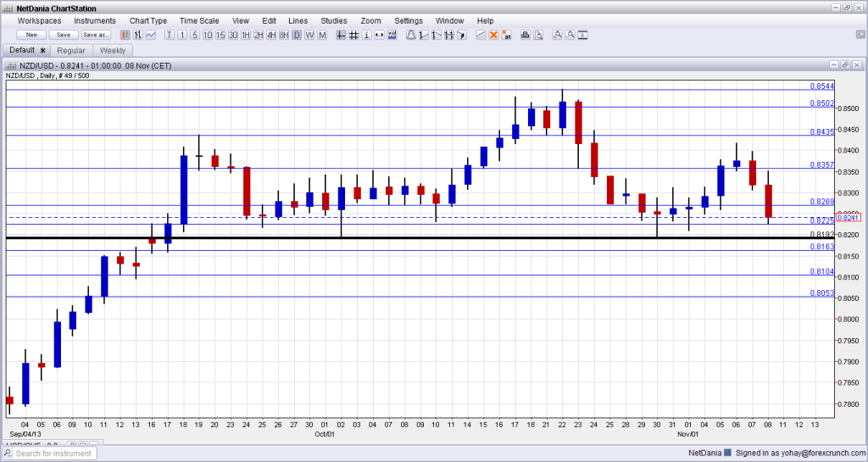Screen dimensions: 868x462
Task: Open the Edit menu
Action: [269, 20]
